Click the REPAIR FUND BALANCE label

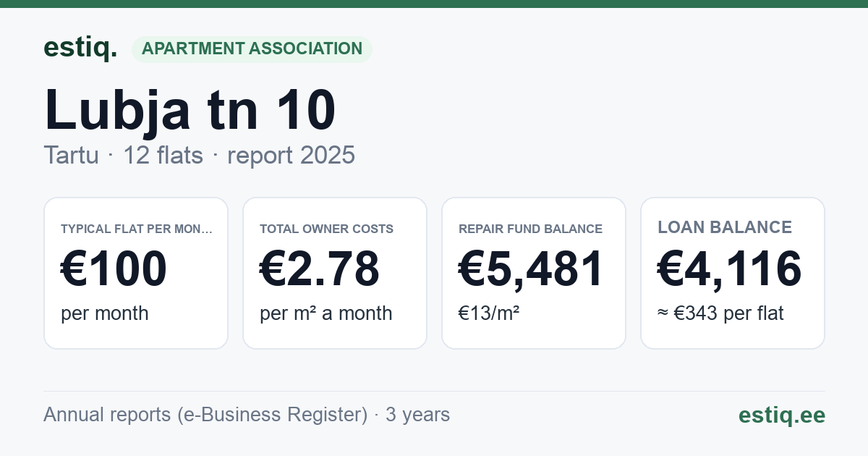[530, 229]
